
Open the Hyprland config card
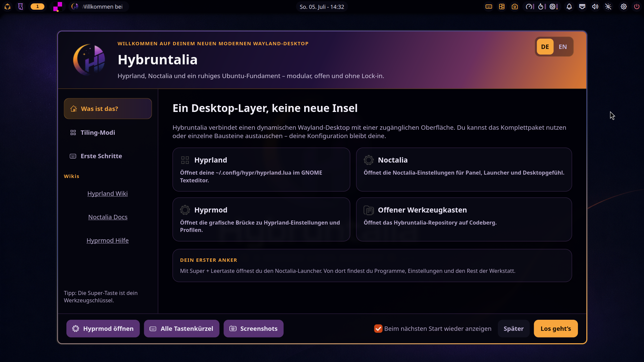[x=261, y=170]
